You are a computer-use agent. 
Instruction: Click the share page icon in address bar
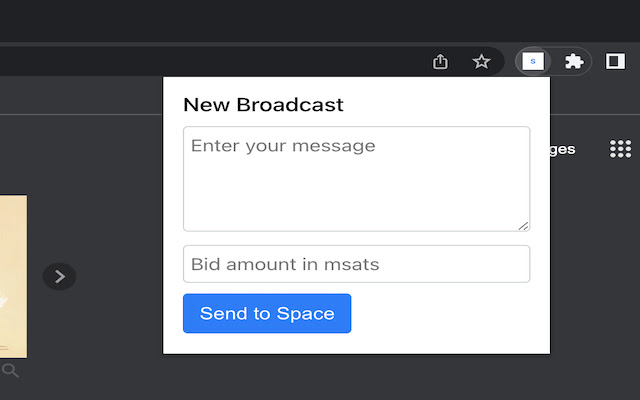pos(441,61)
